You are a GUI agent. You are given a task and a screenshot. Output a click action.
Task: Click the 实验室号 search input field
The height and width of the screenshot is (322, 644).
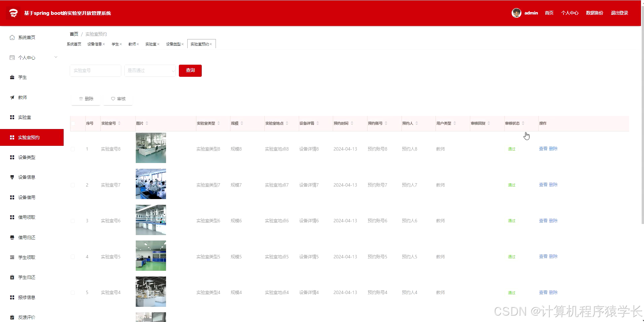pos(95,70)
